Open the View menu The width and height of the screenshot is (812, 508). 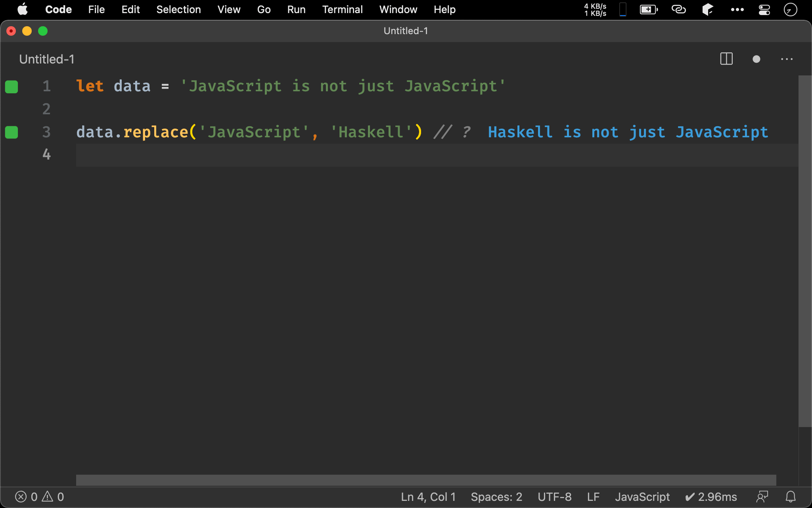coord(229,10)
